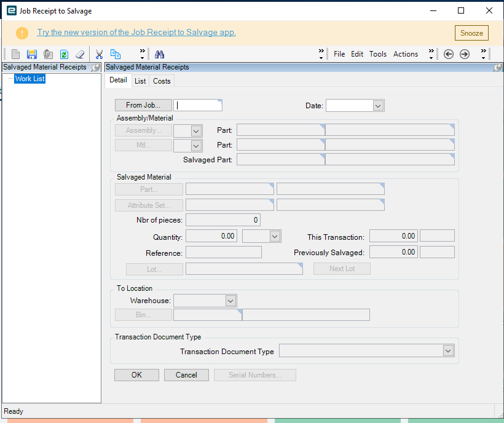Snooze the notification banner

tap(471, 33)
